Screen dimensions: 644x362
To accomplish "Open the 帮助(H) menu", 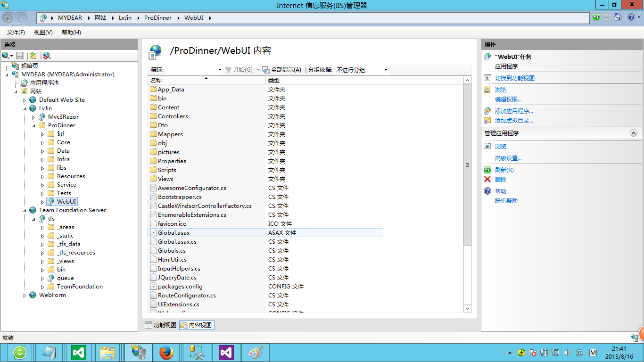I will click(x=71, y=33).
